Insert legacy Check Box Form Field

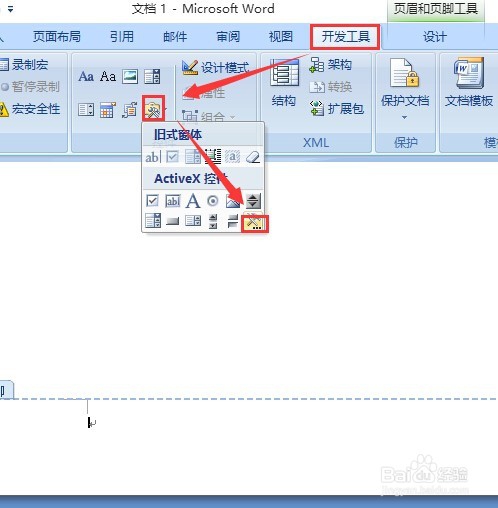point(172,157)
